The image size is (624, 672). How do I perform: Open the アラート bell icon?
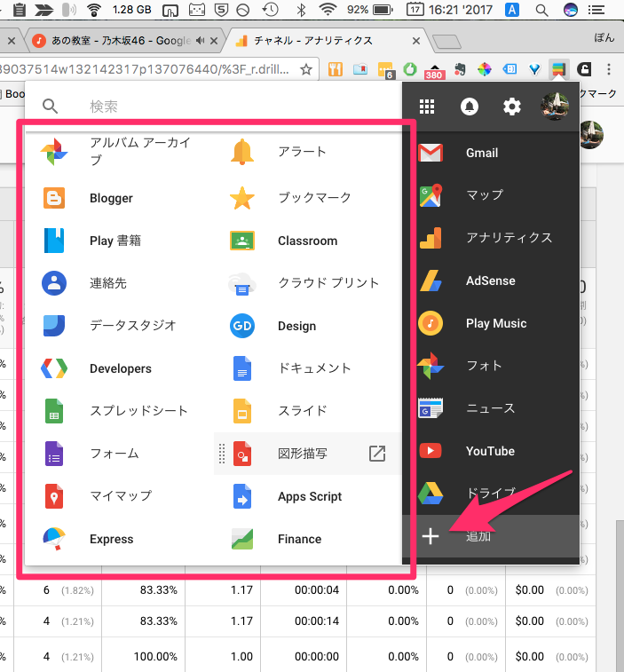pos(242,152)
